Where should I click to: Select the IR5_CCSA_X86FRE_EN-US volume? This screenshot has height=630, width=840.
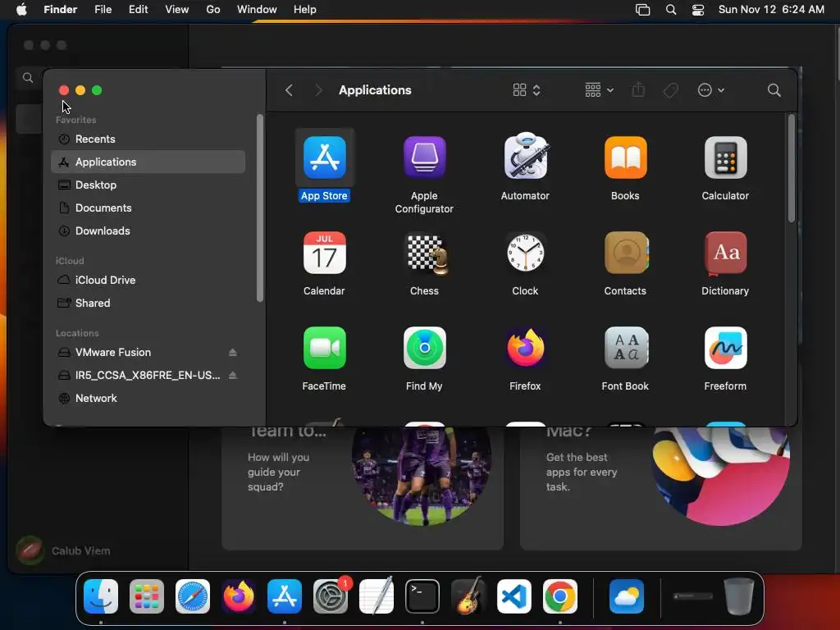pyautogui.click(x=148, y=376)
